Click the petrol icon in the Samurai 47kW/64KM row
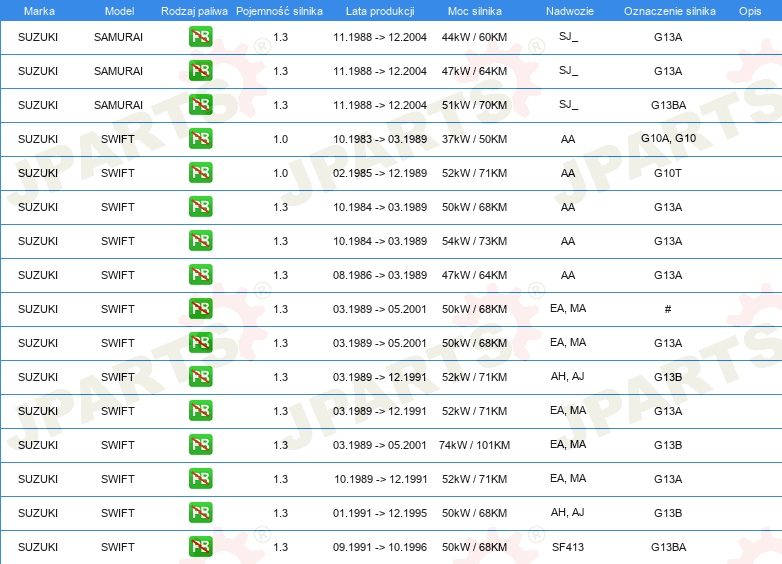This screenshot has width=782, height=564. point(200,70)
